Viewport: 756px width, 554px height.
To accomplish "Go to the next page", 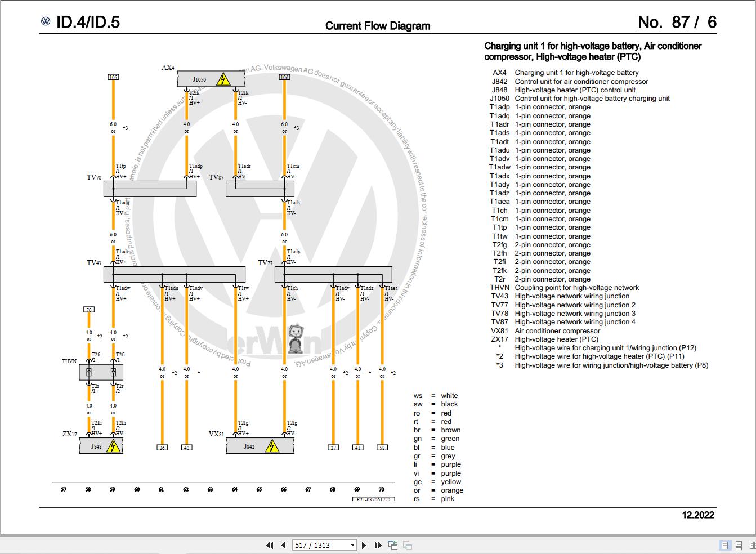I will coord(364,545).
